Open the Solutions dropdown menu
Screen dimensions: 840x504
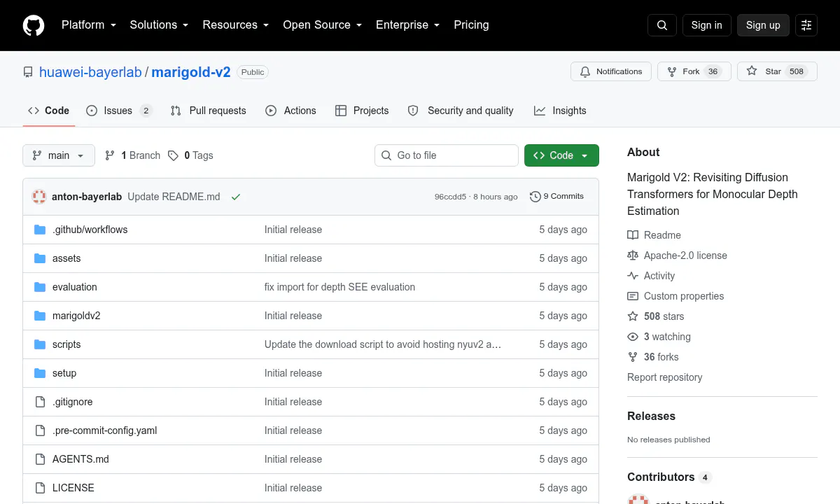[159, 25]
